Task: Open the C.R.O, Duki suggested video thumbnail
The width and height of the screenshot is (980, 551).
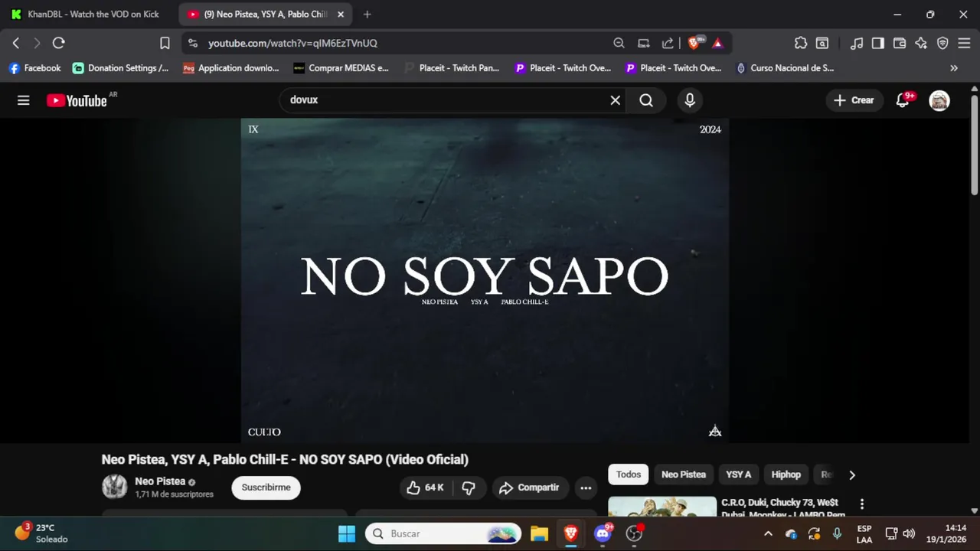Action: click(662, 507)
